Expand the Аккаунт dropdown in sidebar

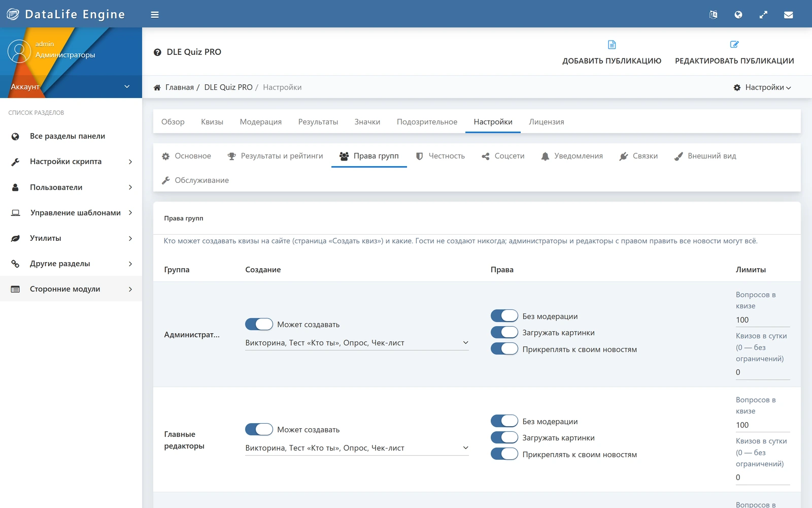click(x=71, y=87)
